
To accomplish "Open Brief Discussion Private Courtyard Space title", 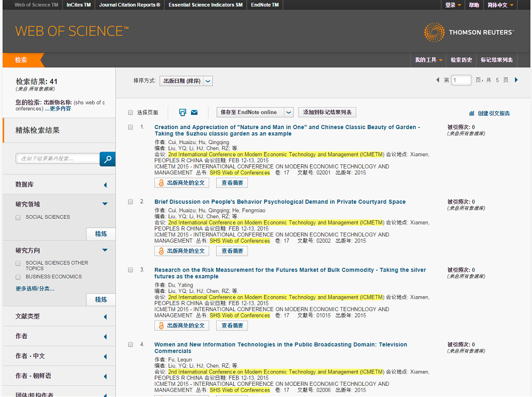I will click(x=280, y=202).
